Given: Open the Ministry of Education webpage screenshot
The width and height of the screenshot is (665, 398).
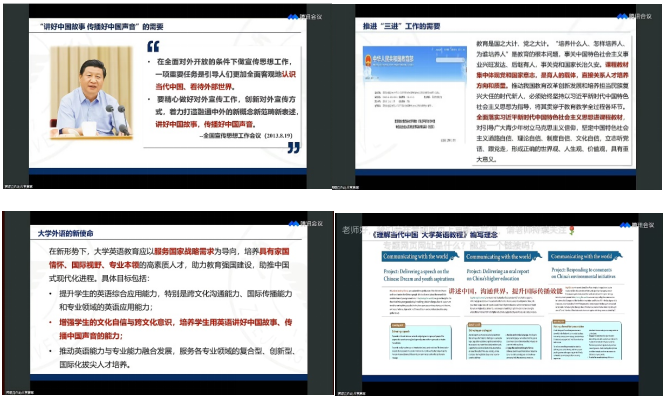Looking at the screenshot, I should click(414, 95).
